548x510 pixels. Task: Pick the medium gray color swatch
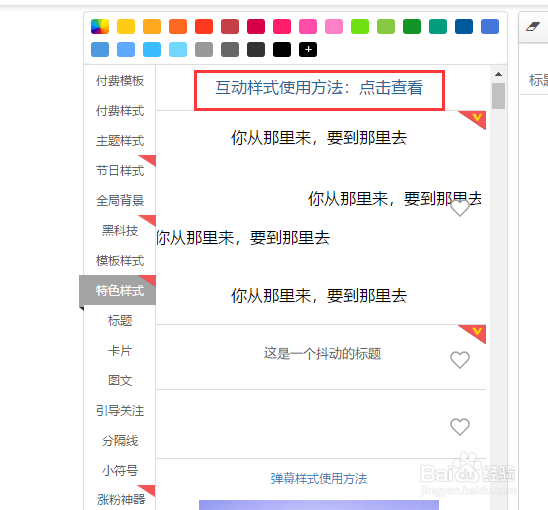[230, 49]
